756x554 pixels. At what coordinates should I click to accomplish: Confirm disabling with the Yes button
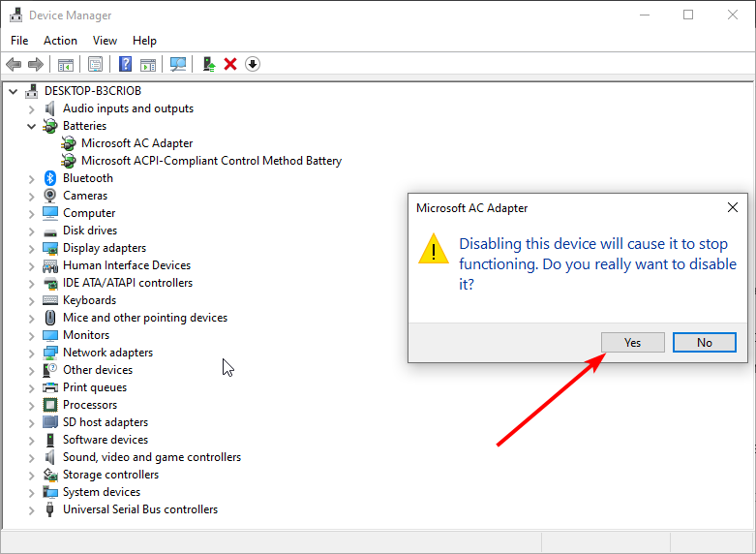point(632,343)
